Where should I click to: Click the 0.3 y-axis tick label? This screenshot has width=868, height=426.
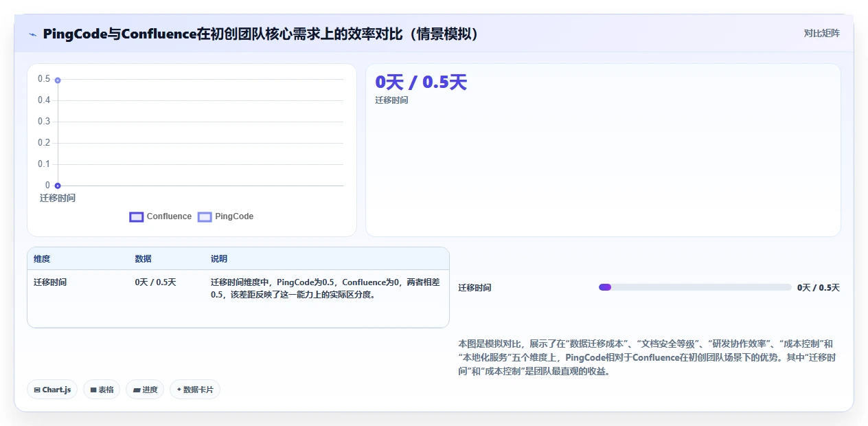tap(44, 122)
